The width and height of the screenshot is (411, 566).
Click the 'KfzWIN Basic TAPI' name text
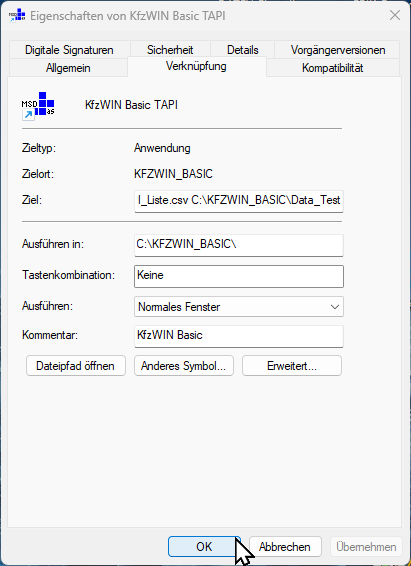131,105
